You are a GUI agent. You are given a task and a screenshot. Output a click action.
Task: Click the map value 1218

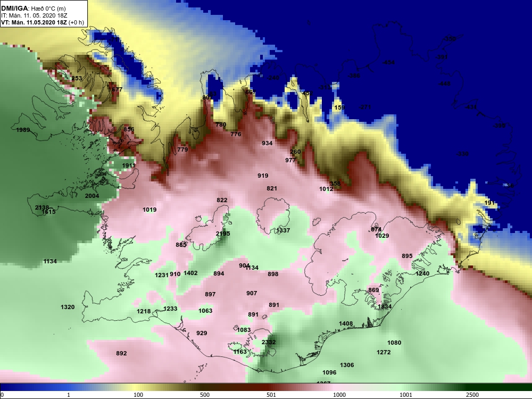point(144,311)
